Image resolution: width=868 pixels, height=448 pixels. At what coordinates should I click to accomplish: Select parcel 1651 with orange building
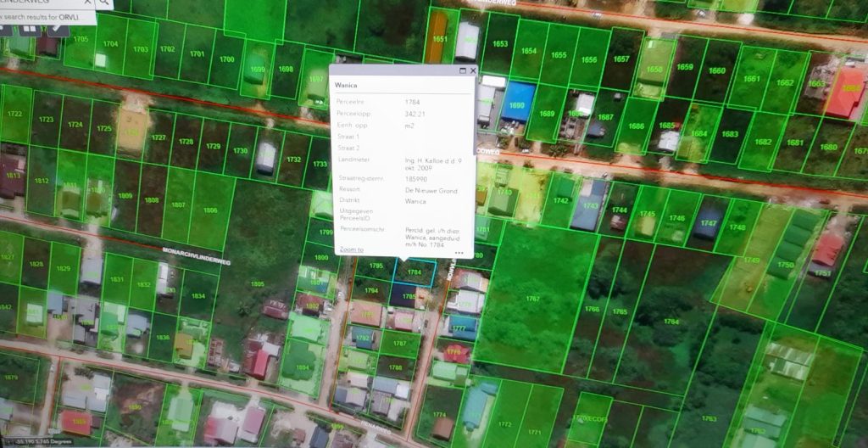coord(440,39)
